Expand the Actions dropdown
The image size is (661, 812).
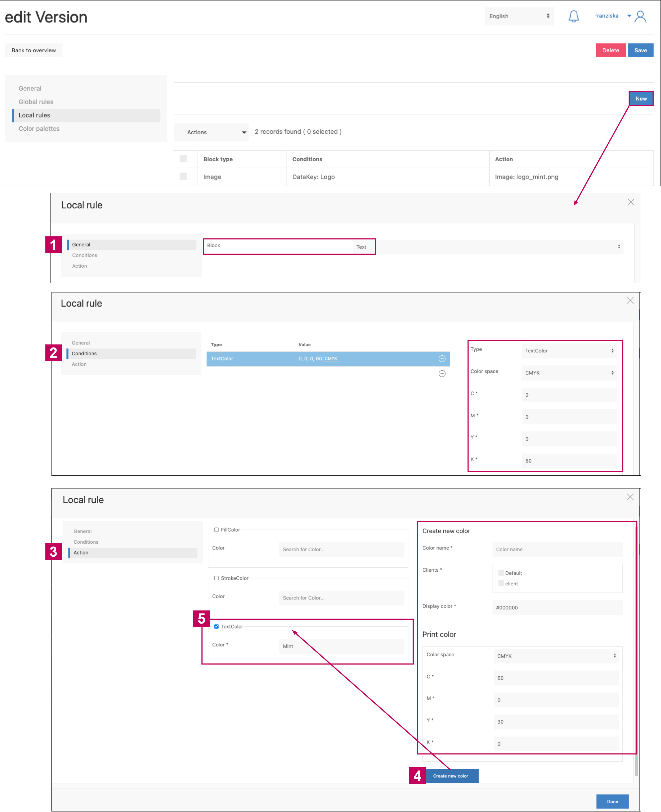[x=211, y=132]
